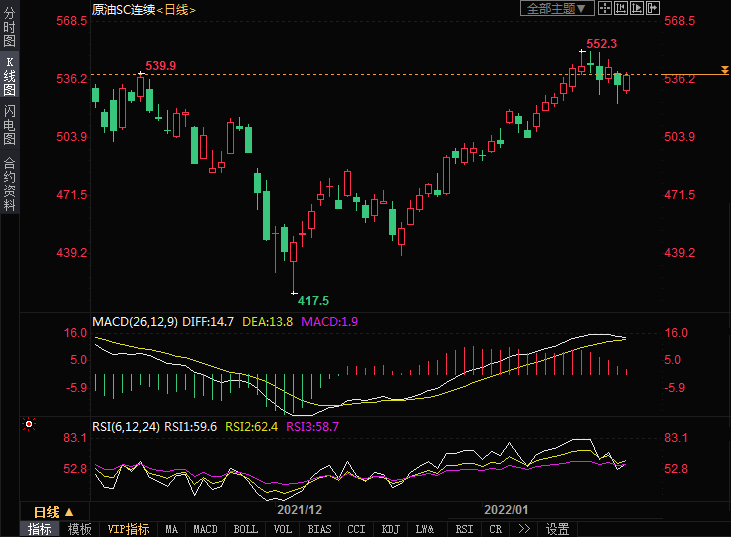The width and height of the screenshot is (731, 537).
Task: Click the chart play/replay icon
Action: click(638, 8)
